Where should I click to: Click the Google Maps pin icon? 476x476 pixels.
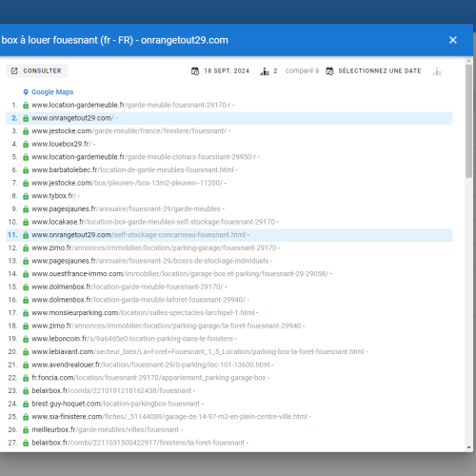click(26, 92)
